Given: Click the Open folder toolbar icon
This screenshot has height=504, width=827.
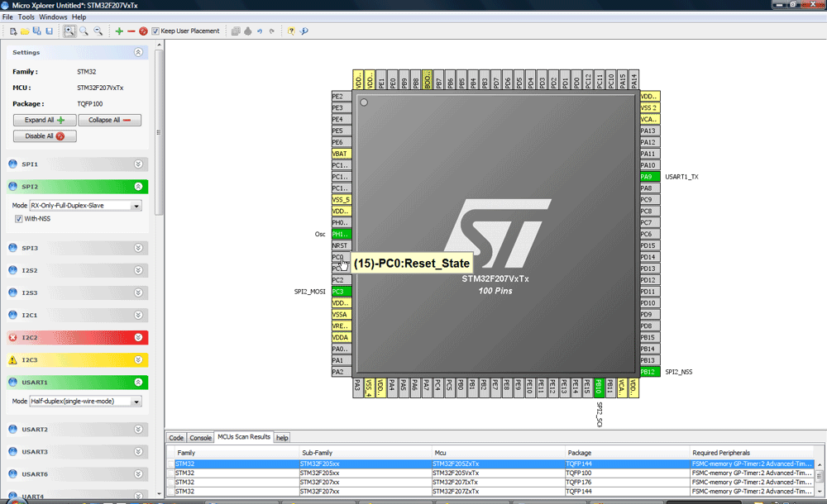Looking at the screenshot, I should [x=25, y=31].
